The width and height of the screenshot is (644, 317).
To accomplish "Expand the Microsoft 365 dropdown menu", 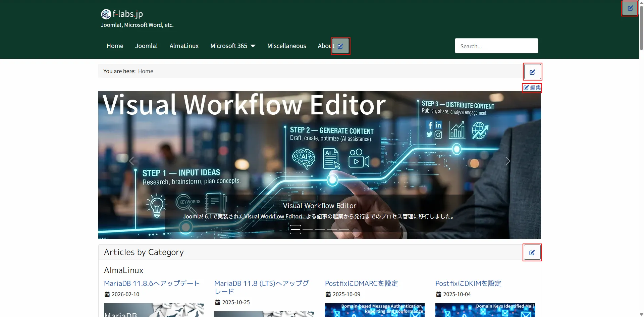I will (233, 46).
